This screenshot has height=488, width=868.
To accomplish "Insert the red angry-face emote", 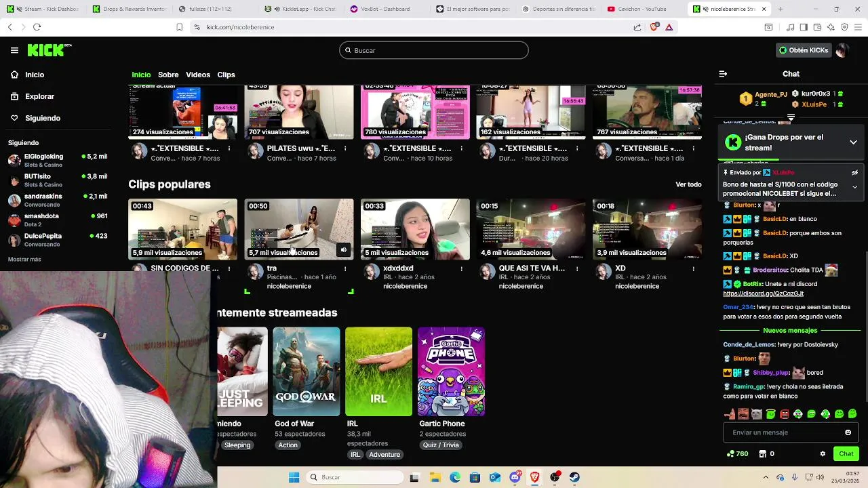I will click(784, 414).
